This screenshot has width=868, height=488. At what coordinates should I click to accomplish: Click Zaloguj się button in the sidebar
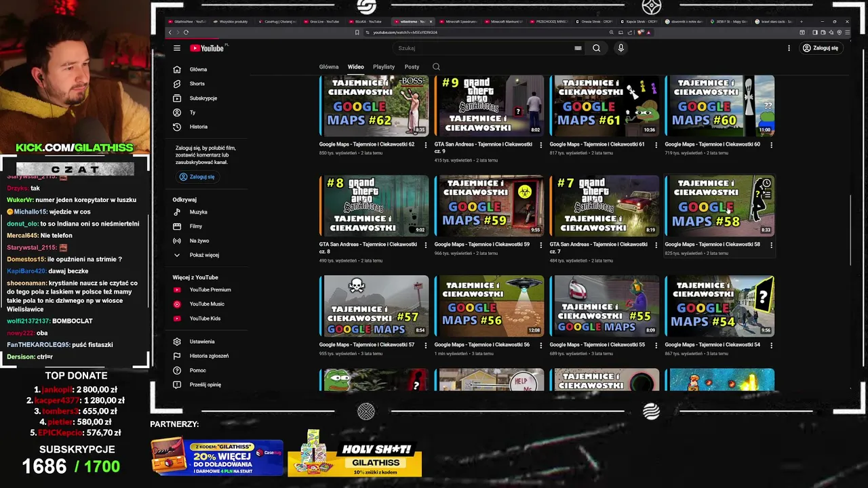(197, 177)
